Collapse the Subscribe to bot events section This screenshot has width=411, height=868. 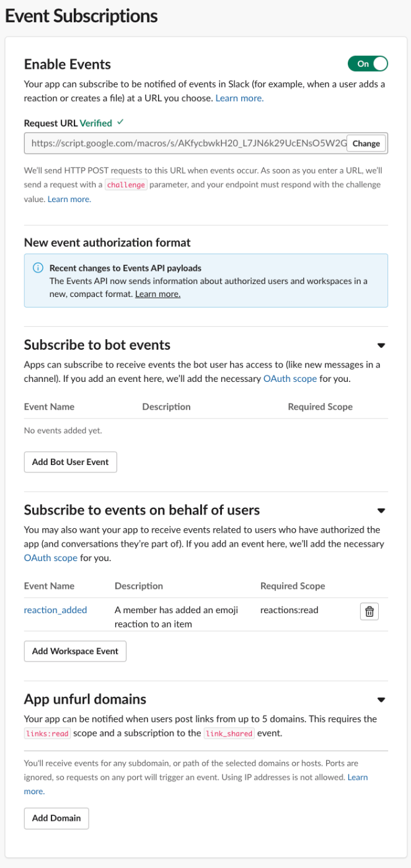[x=381, y=345]
